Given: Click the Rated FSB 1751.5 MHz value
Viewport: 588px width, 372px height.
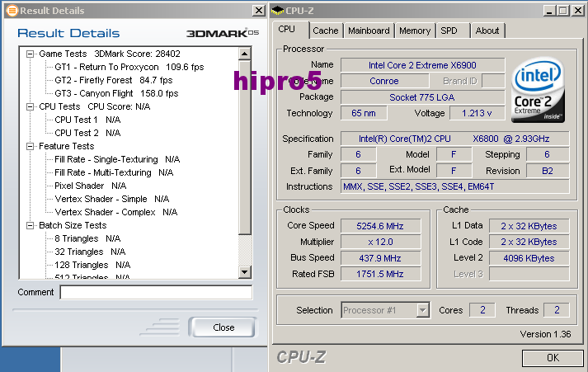Looking at the screenshot, I should click(x=381, y=274).
